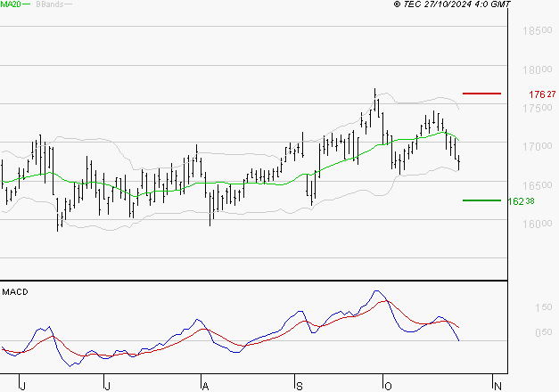
Task: Click the red 176.27 resistance value
Action: (x=542, y=94)
